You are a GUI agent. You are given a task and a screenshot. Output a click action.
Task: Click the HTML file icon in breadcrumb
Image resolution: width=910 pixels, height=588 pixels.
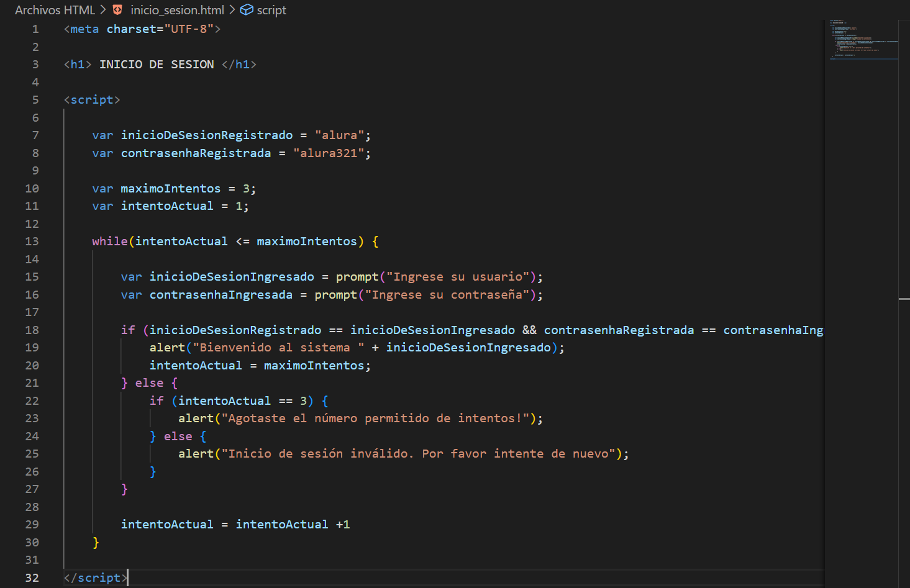pos(117,10)
